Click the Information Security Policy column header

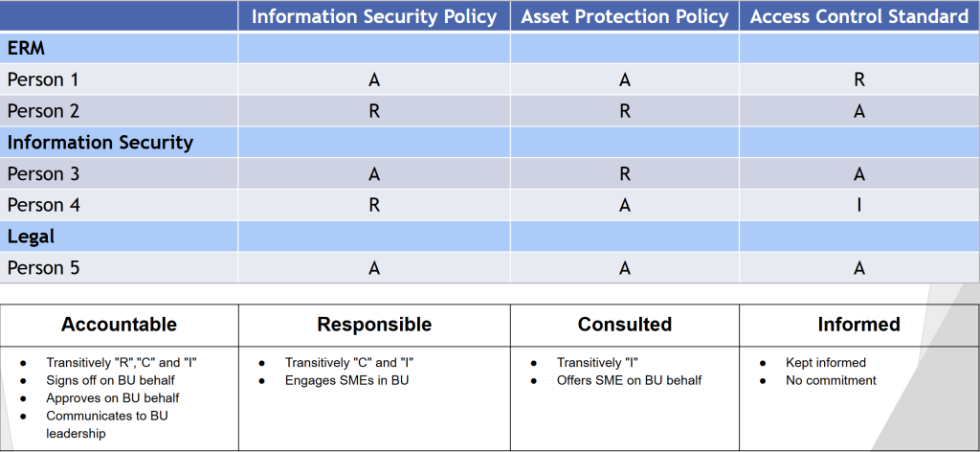point(373,16)
